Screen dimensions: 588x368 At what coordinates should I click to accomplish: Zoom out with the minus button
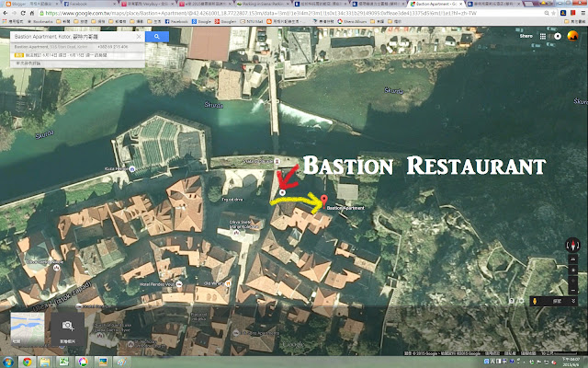click(x=573, y=291)
